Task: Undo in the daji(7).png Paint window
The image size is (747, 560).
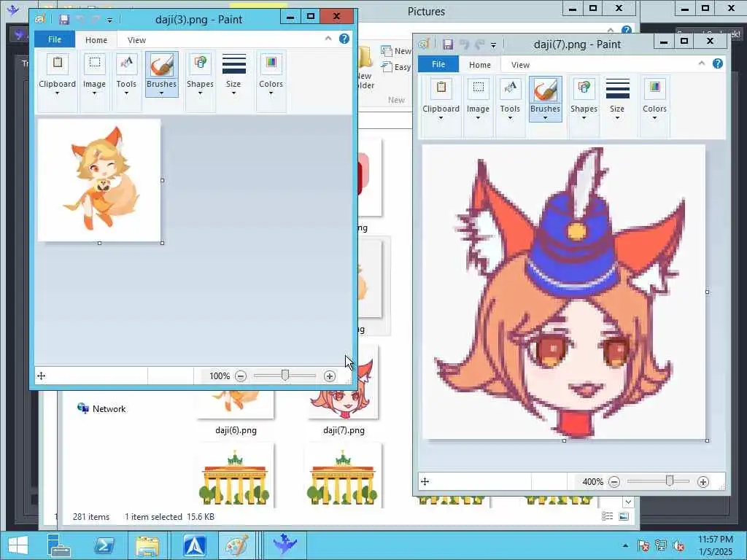Action: (x=465, y=44)
